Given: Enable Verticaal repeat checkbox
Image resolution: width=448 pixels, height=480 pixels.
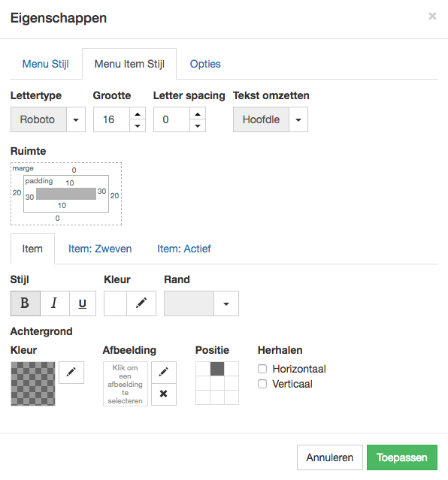Looking at the screenshot, I should 262,384.
